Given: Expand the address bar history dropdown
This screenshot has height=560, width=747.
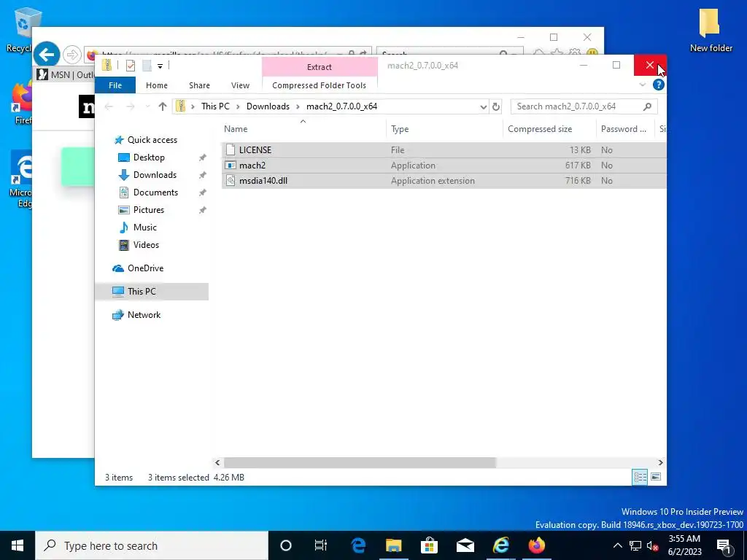Looking at the screenshot, I should [483, 106].
